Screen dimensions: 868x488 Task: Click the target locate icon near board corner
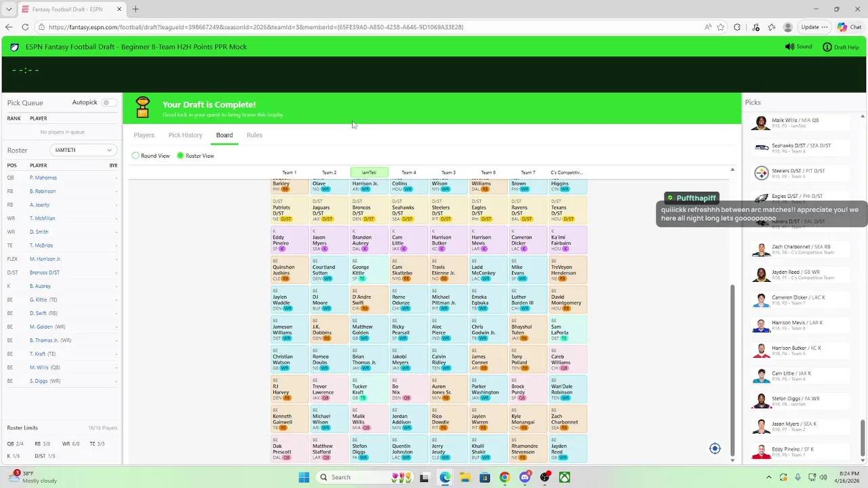tap(715, 449)
